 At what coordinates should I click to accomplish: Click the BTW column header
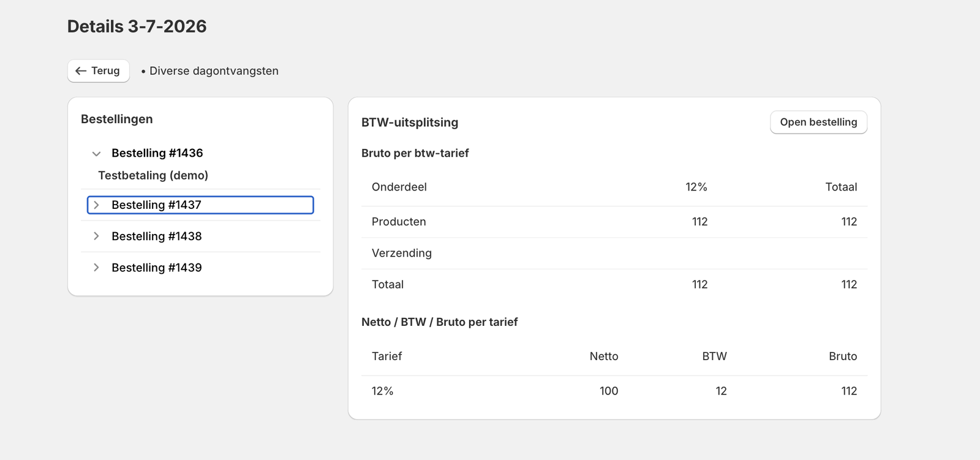[714, 356]
